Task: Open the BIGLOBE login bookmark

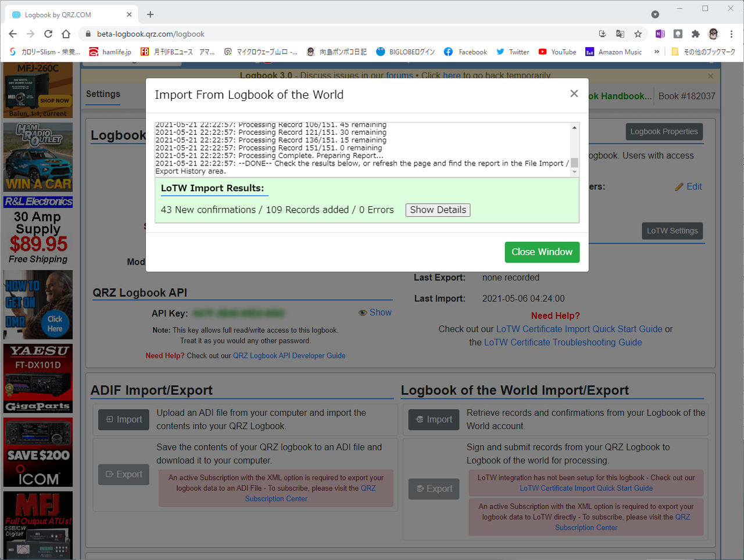Action: [406, 52]
